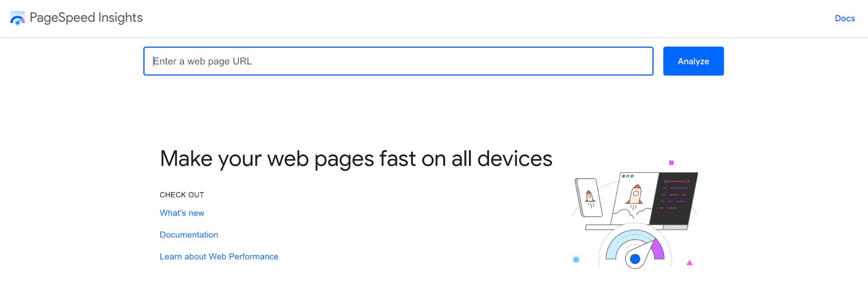
Task: Open the What's new link
Action: coord(182,213)
